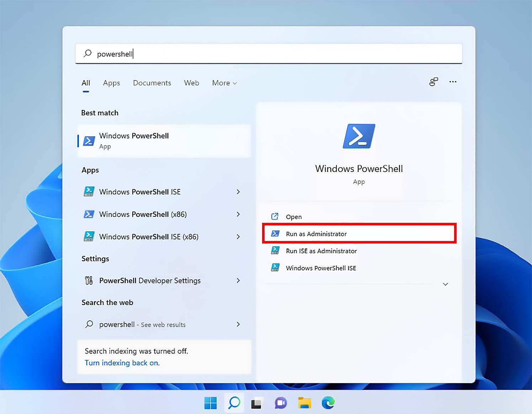The image size is (532, 414).
Task: Choose Run ISE as Administrator
Action: [359, 251]
